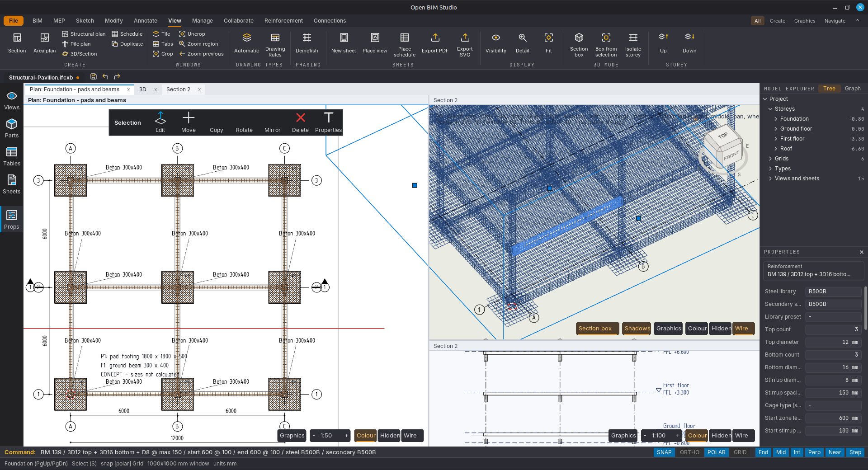Open the Visibility display tool
Image resolution: width=868 pixels, height=470 pixels.
(496, 43)
